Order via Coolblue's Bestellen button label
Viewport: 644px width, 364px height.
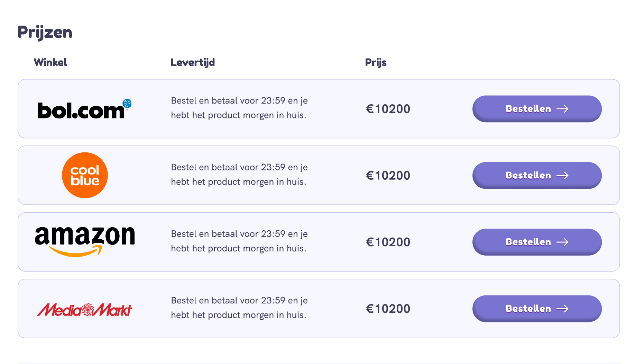coord(528,176)
